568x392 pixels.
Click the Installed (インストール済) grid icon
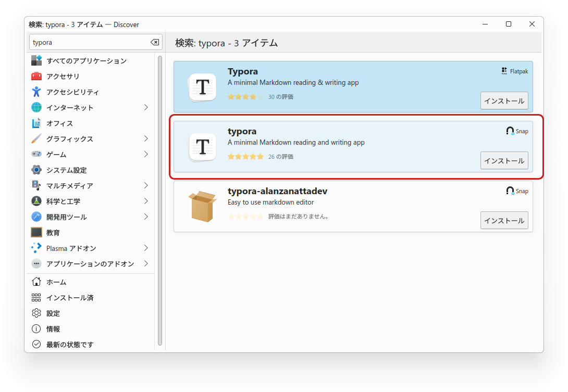pyautogui.click(x=36, y=298)
